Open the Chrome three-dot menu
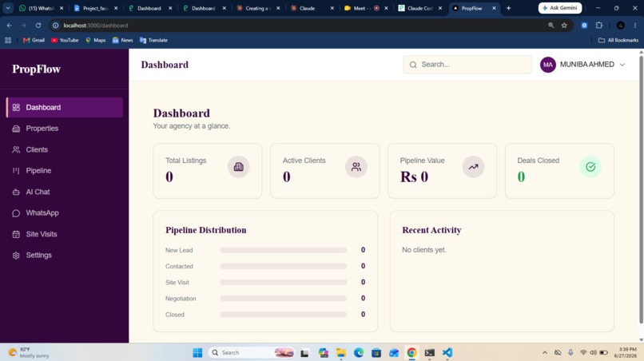This screenshot has width=644, height=361. 635,25
